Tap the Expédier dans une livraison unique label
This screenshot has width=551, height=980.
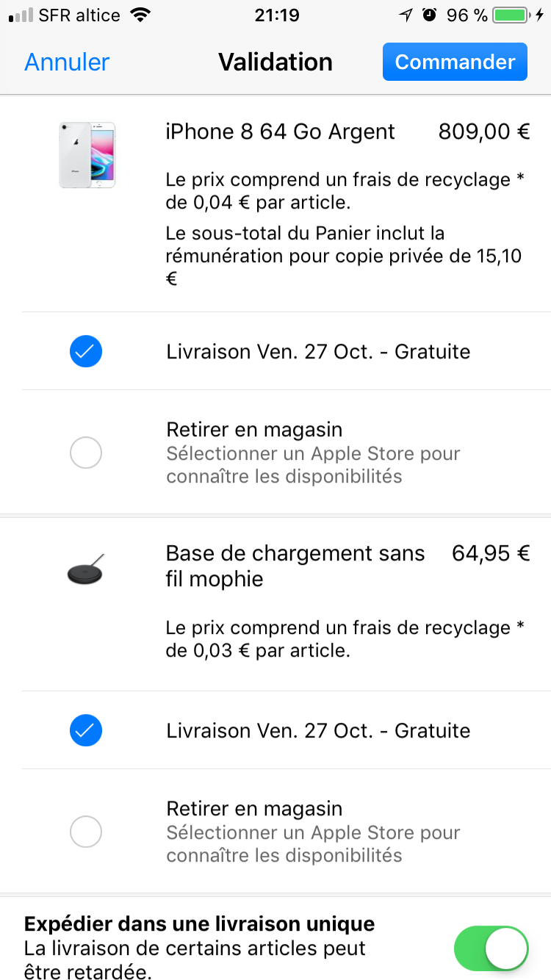(199, 923)
